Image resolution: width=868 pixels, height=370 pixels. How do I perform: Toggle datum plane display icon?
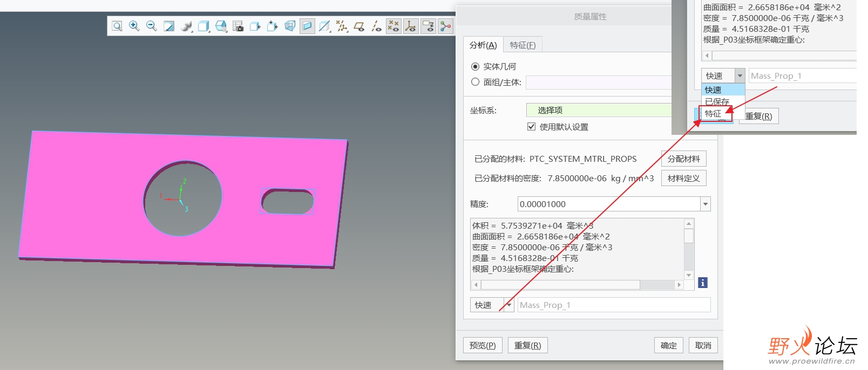(359, 26)
